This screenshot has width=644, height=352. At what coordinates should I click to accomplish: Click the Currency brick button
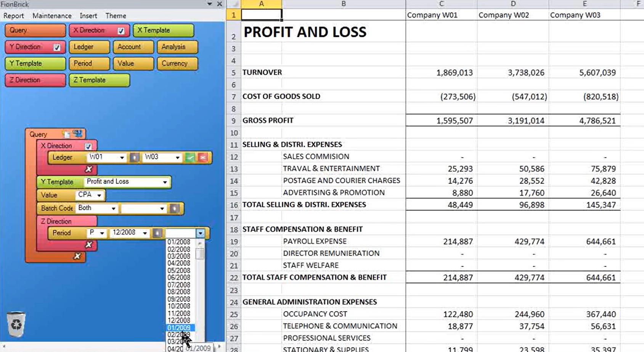click(x=177, y=63)
